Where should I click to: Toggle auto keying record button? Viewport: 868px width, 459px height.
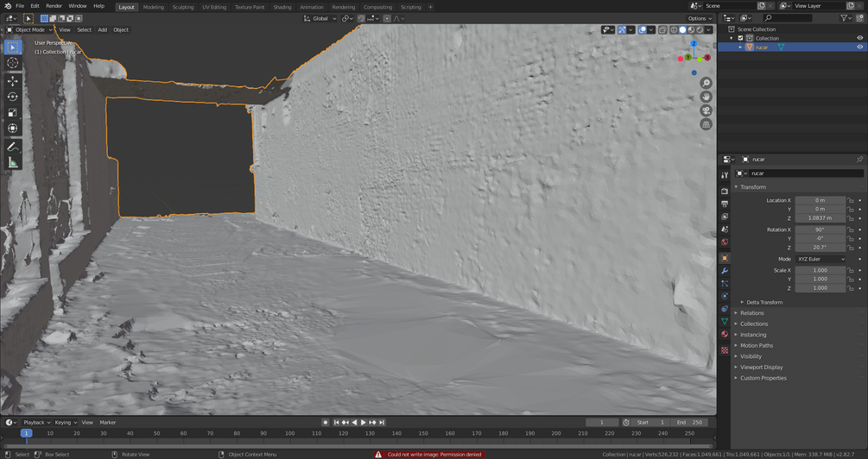click(x=326, y=423)
